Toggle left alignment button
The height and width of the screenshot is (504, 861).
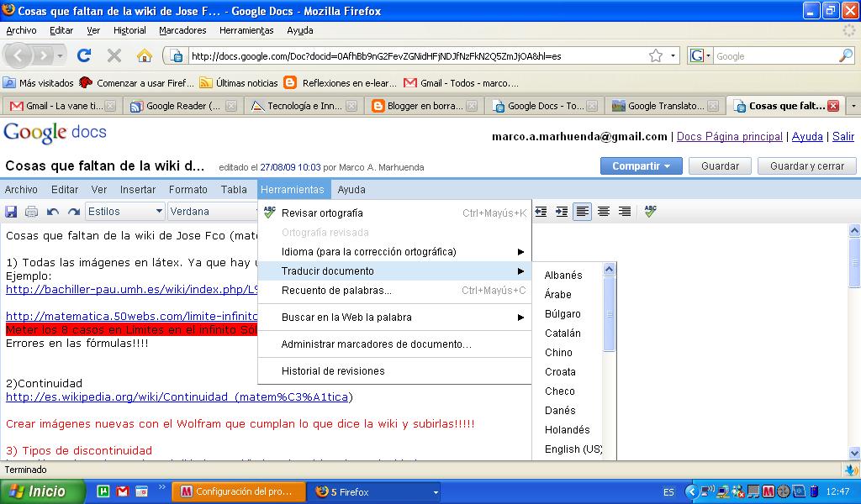(x=583, y=212)
